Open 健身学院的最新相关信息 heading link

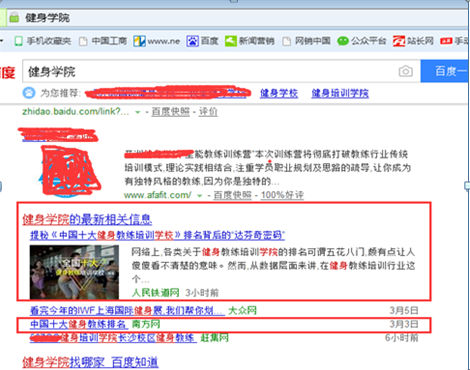click(87, 219)
